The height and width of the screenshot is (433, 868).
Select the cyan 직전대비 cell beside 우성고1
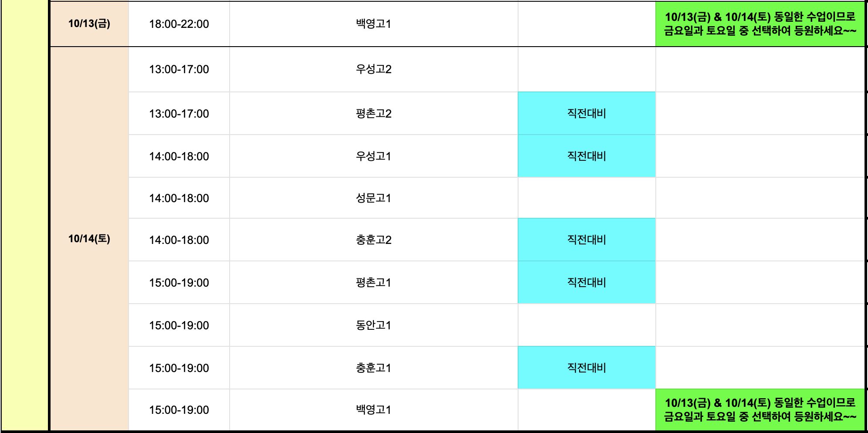click(587, 156)
